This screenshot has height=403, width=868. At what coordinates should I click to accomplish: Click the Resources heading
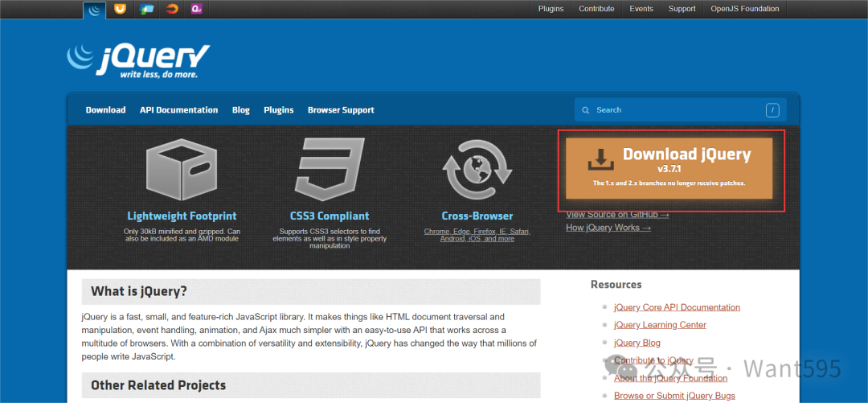click(616, 285)
